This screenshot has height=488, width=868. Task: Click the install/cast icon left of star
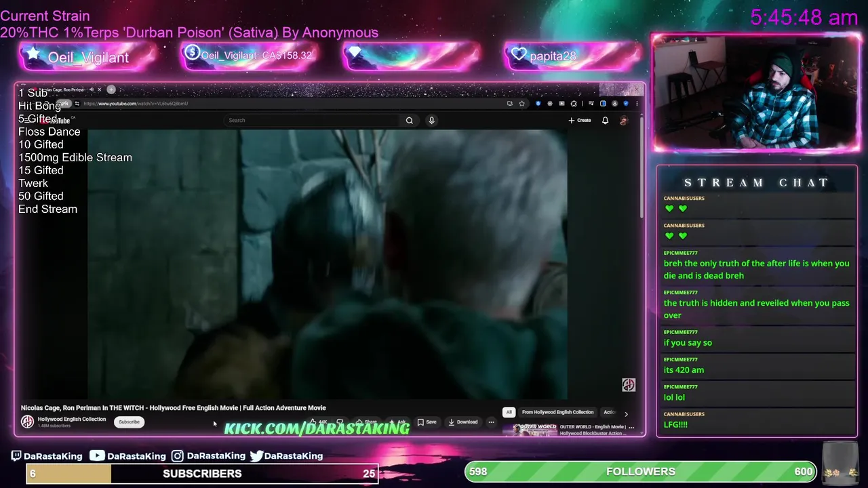pyautogui.click(x=509, y=104)
